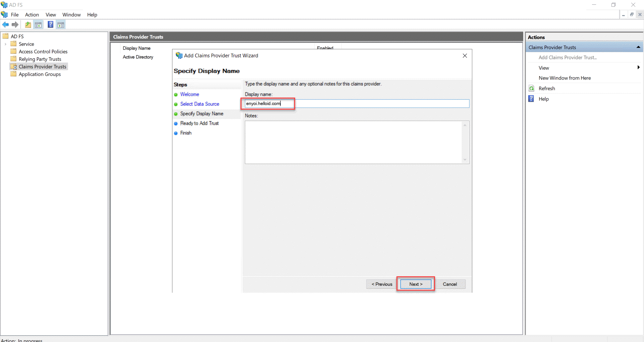This screenshot has width=644, height=342.
Task: Click the Service folder icon in tree
Action: pos(13,44)
